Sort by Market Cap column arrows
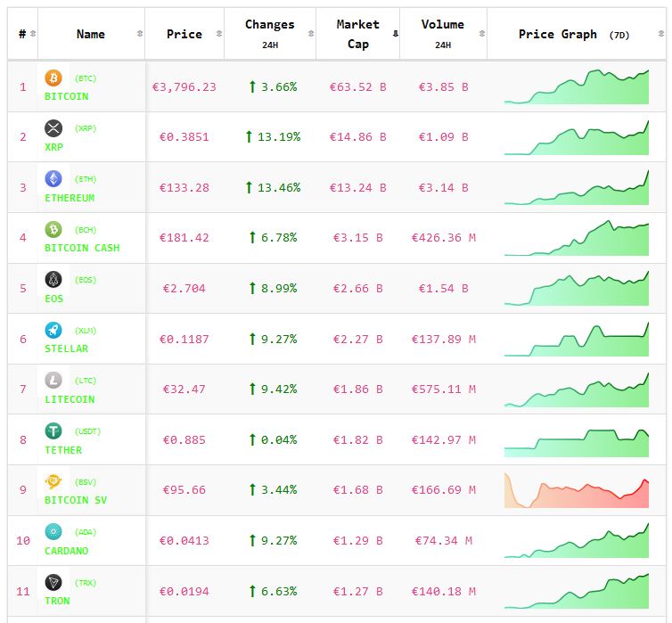This screenshot has height=623, width=672. point(395,34)
